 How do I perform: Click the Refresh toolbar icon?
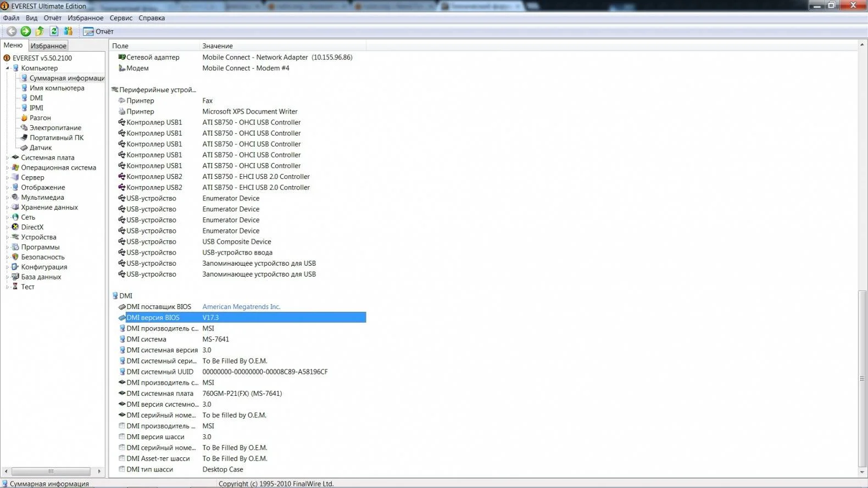coord(54,31)
